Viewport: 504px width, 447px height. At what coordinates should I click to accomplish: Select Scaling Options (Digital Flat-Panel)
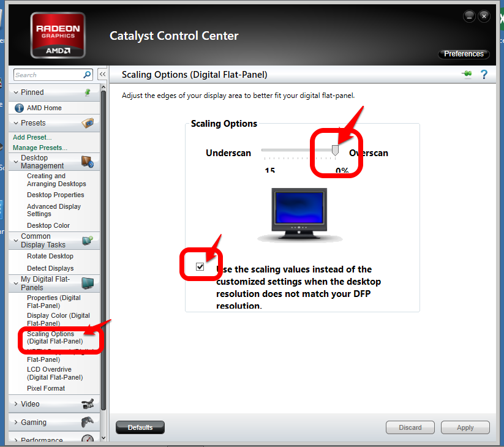[55, 337]
